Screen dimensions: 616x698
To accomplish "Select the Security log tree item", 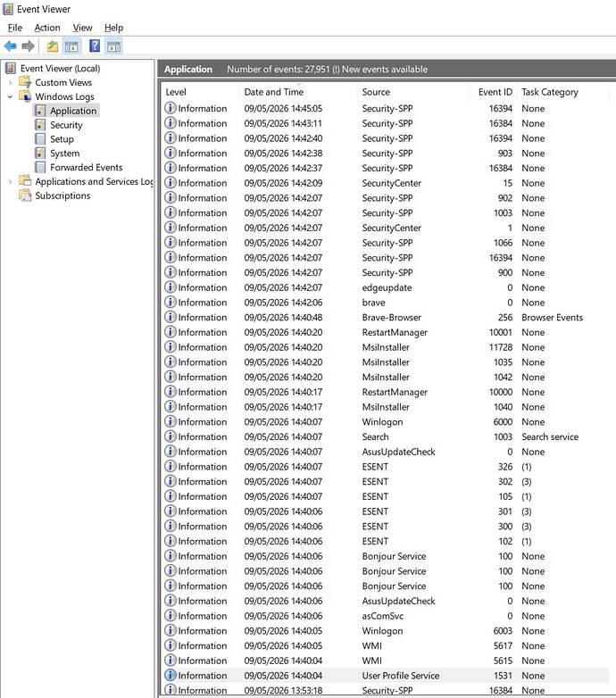I will pyautogui.click(x=66, y=125).
